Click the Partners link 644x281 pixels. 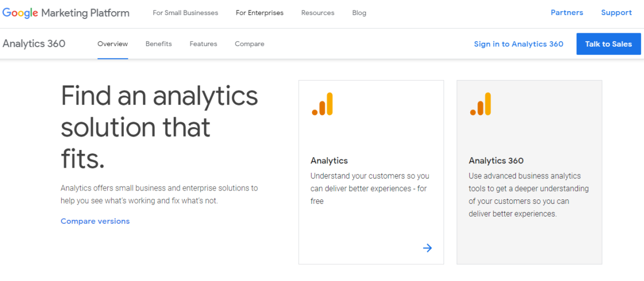pyautogui.click(x=567, y=13)
